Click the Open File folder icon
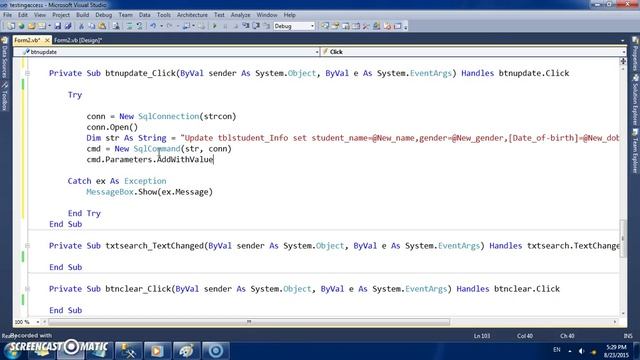This screenshot has height=360, width=640. 32,26
